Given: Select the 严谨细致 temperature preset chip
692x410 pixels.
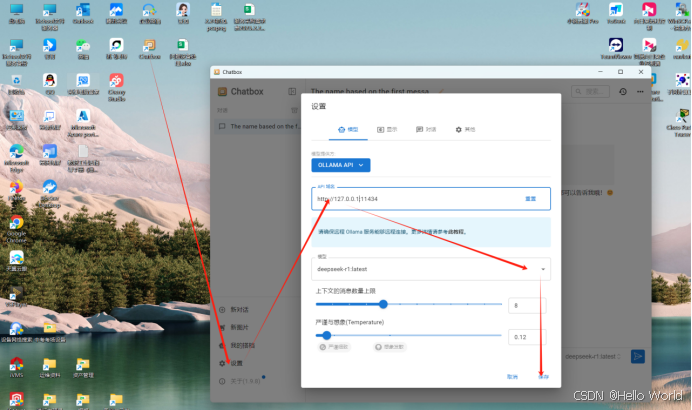Looking at the screenshot, I should [x=334, y=347].
